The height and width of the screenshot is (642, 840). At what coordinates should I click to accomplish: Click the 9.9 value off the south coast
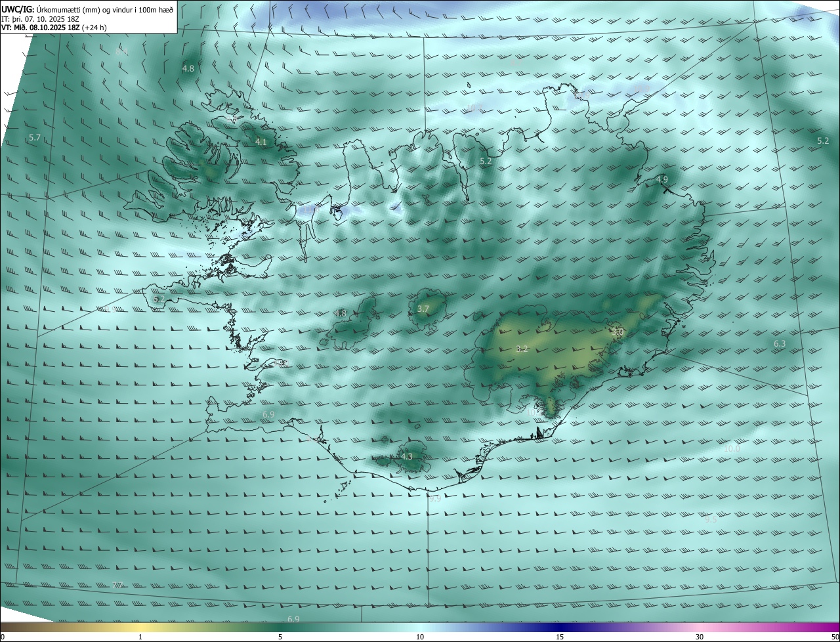(435, 498)
